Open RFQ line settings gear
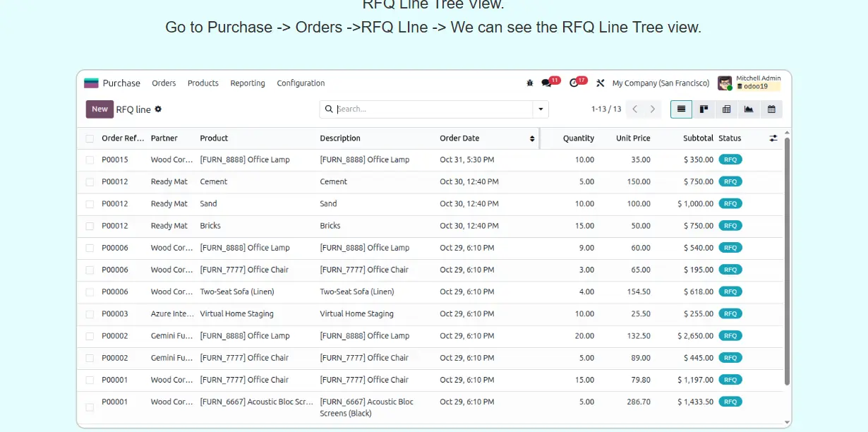The image size is (868, 432). point(158,109)
